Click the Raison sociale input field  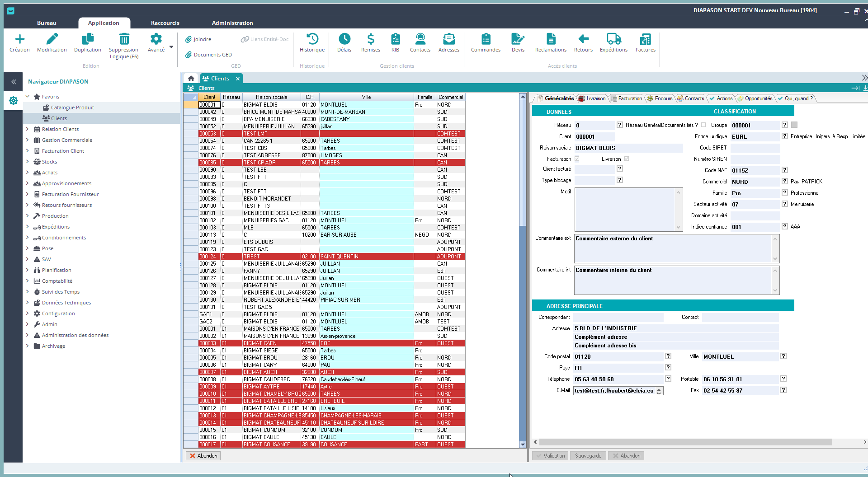coord(628,148)
